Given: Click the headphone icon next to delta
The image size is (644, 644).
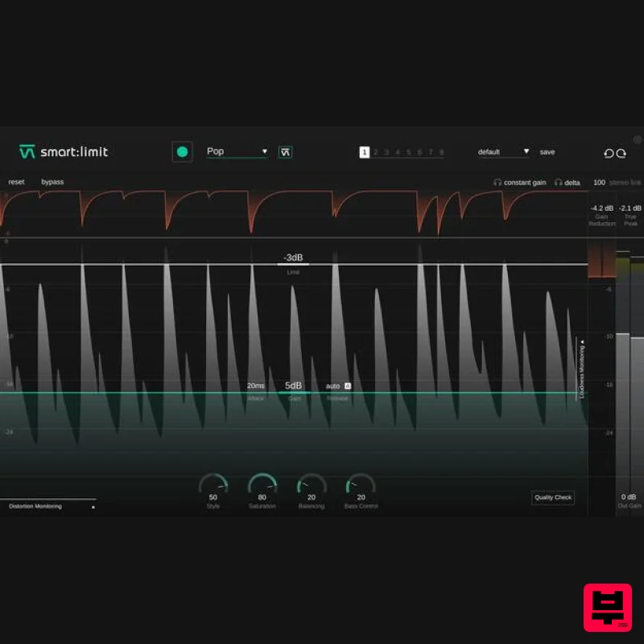Looking at the screenshot, I should pos(558,183).
